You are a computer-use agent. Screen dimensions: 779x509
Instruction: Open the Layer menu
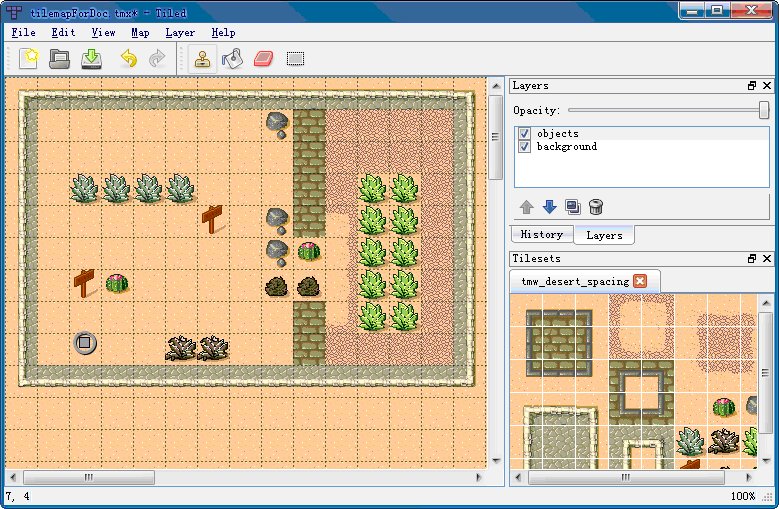180,33
